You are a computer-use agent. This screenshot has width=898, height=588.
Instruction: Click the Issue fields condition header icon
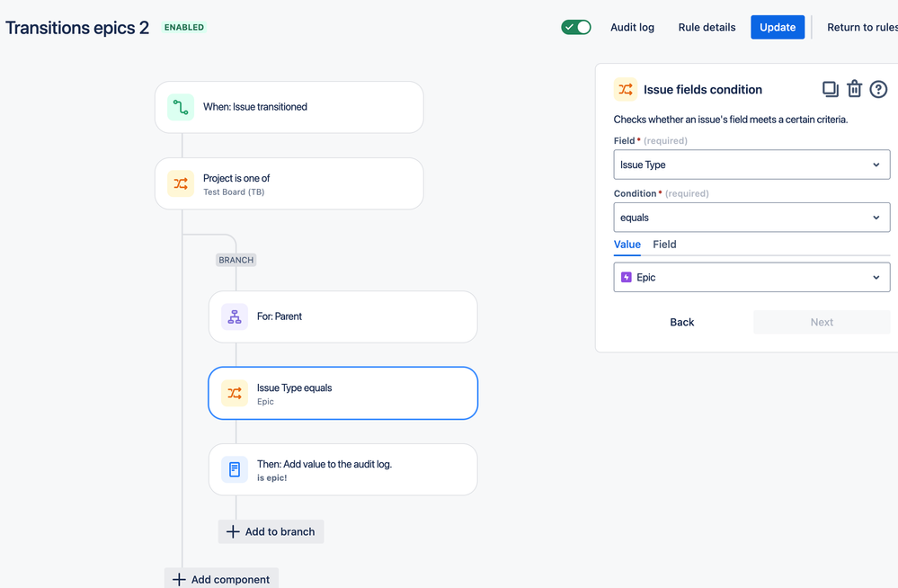click(x=626, y=89)
